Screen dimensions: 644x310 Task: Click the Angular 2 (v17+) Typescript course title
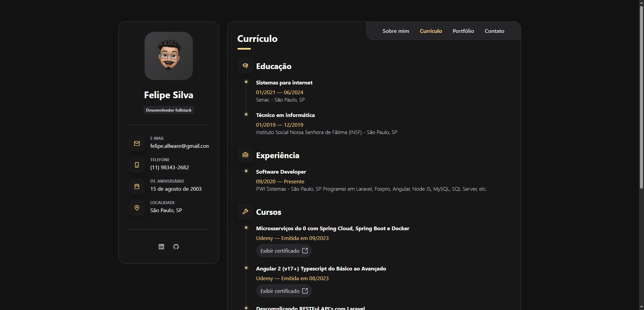click(321, 268)
